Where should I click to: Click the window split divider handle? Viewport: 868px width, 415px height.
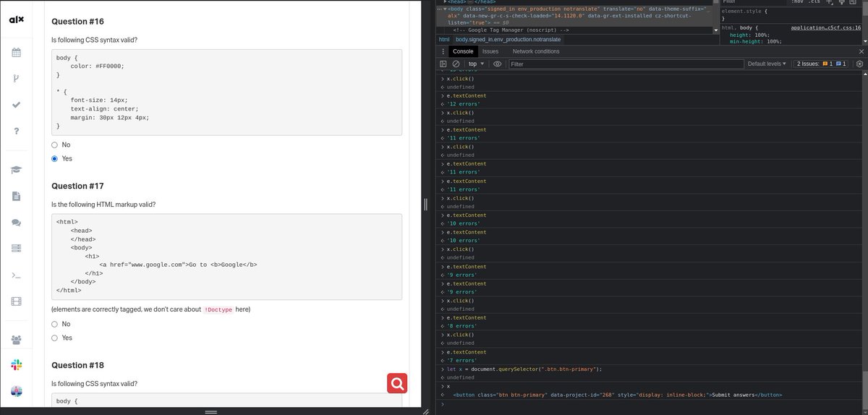click(425, 206)
